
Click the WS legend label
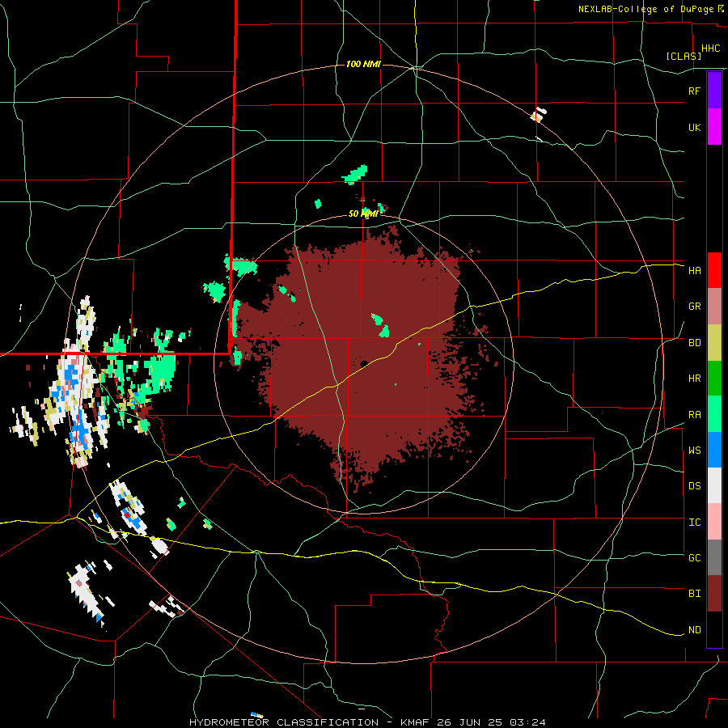695,451
